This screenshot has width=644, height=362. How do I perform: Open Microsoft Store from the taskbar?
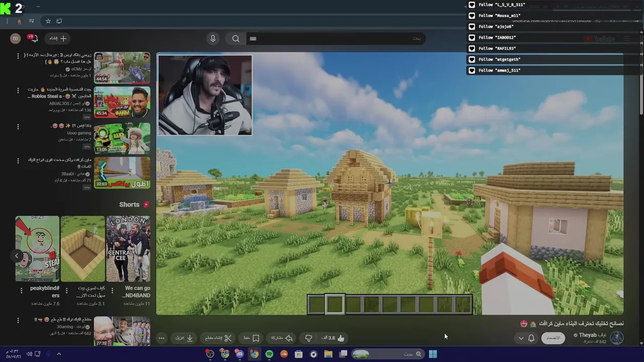pos(299,354)
